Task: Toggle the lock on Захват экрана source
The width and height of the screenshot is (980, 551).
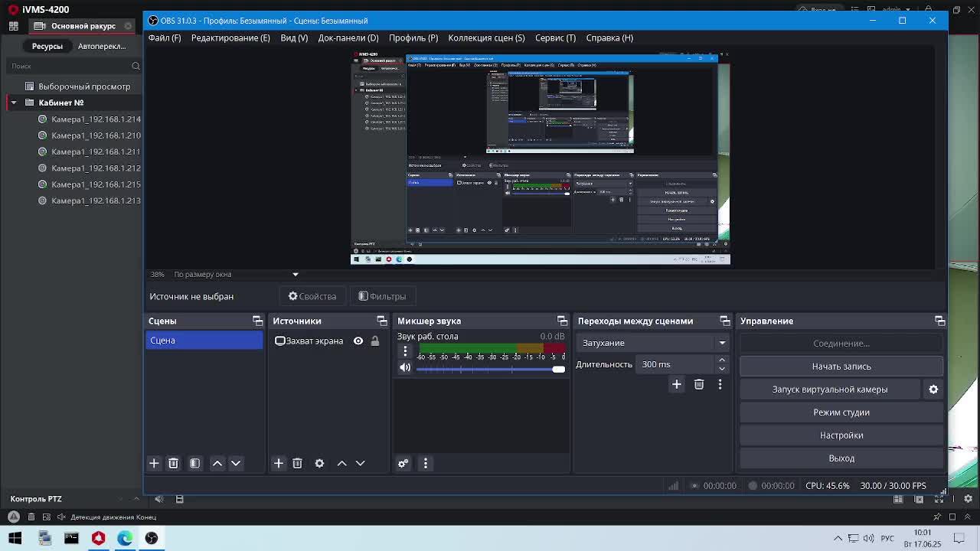Action: click(375, 341)
